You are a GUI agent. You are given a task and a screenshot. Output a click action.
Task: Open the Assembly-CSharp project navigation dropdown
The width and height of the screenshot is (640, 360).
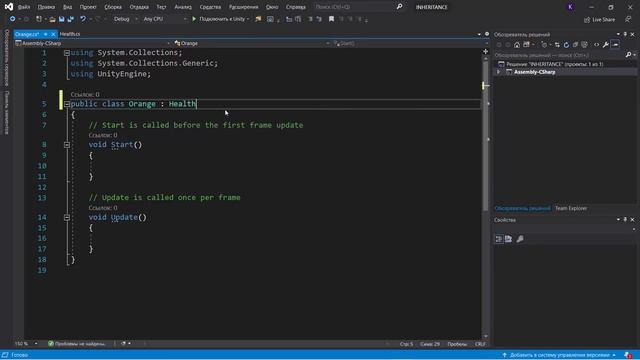point(92,43)
